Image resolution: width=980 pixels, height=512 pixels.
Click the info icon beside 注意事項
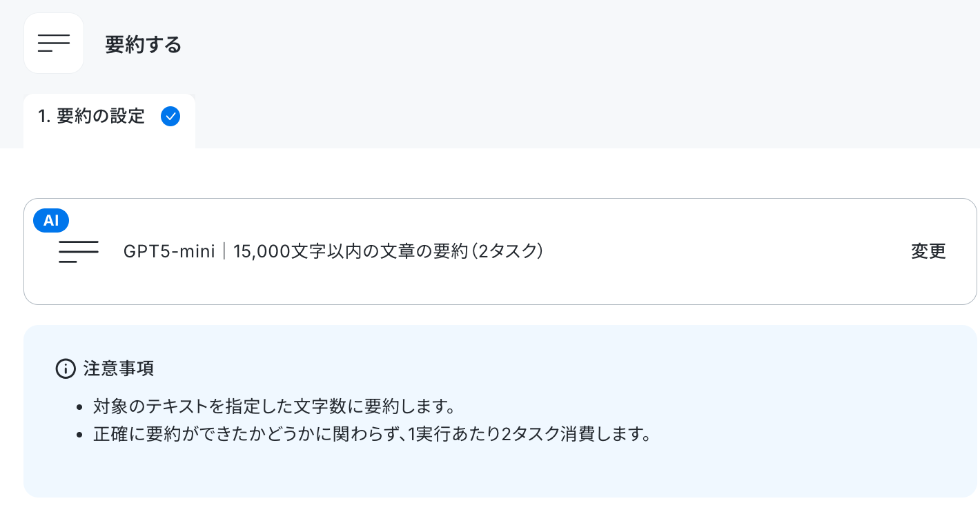65,369
